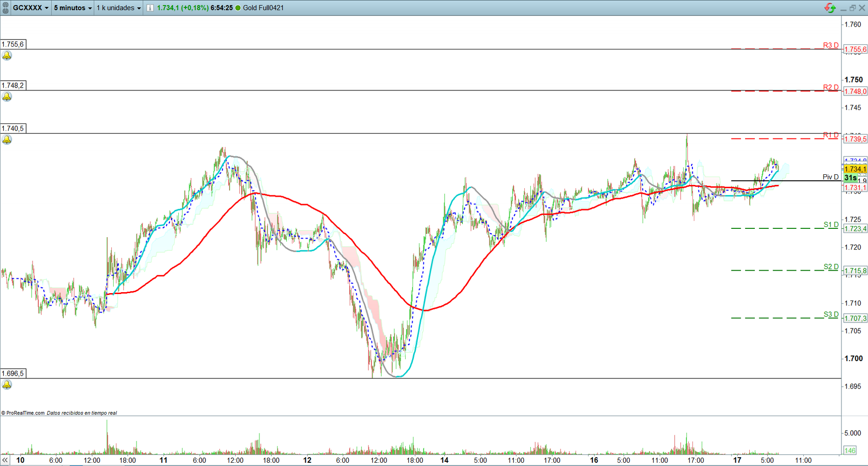Click the S1 D support label

coord(831,225)
